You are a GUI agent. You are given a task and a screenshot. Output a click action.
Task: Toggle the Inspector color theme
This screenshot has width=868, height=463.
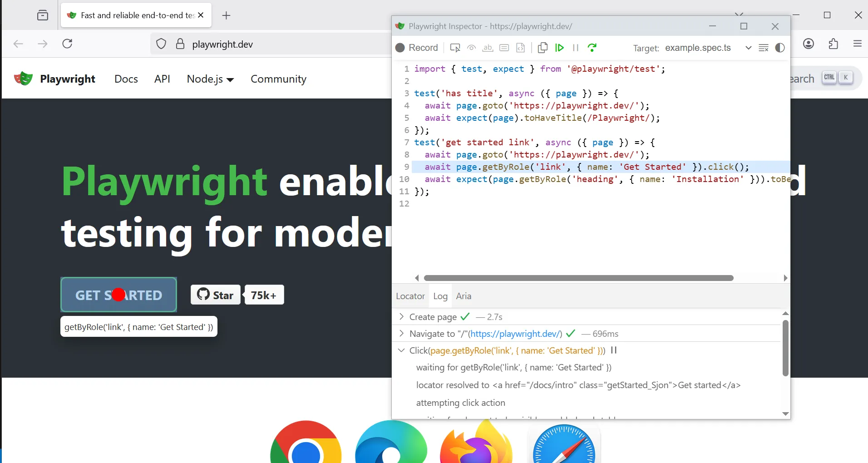(780, 48)
